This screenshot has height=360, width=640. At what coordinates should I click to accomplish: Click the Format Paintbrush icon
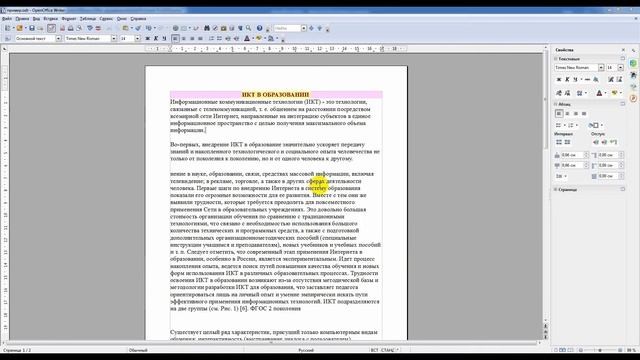click(138, 28)
